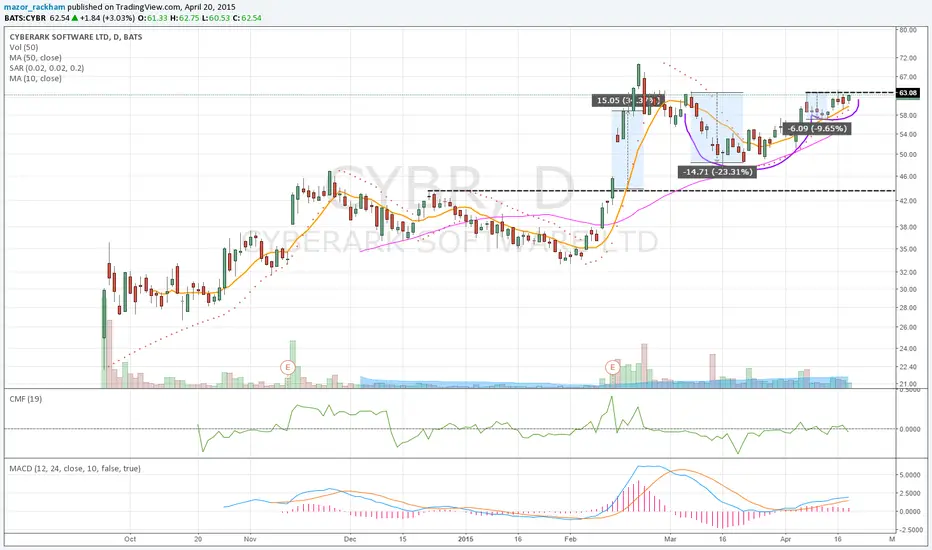Select the SAR (0.02, 0.02, 0.2) legend
This screenshot has width=932, height=550.
coord(46,68)
